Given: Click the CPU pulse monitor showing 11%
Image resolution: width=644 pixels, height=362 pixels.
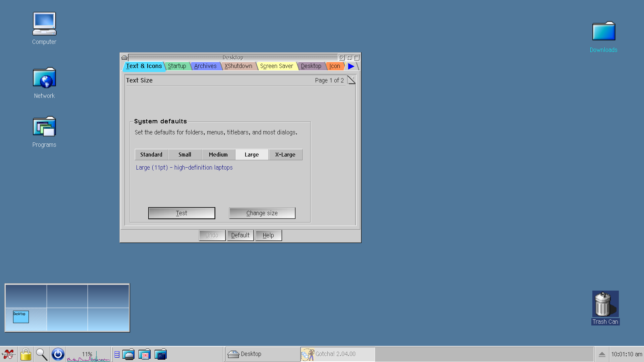Looking at the screenshot, I should point(89,355).
